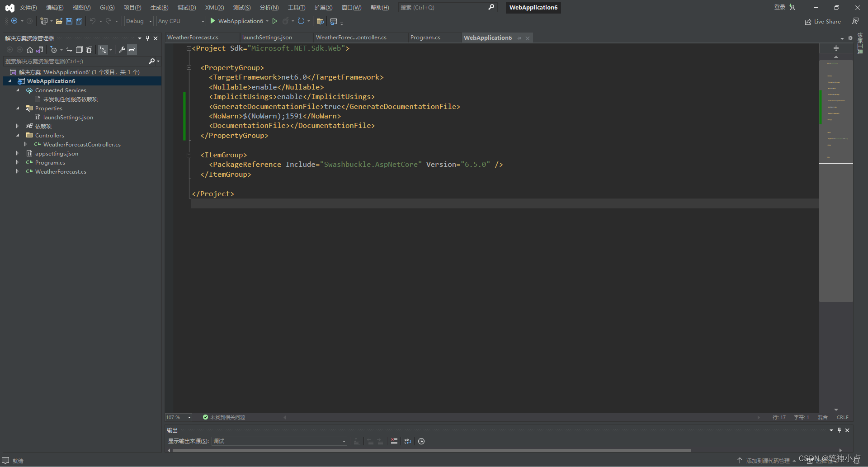Select WeatherForecastController.cs in Solution Explorer
The width and height of the screenshot is (868, 467).
tap(82, 144)
